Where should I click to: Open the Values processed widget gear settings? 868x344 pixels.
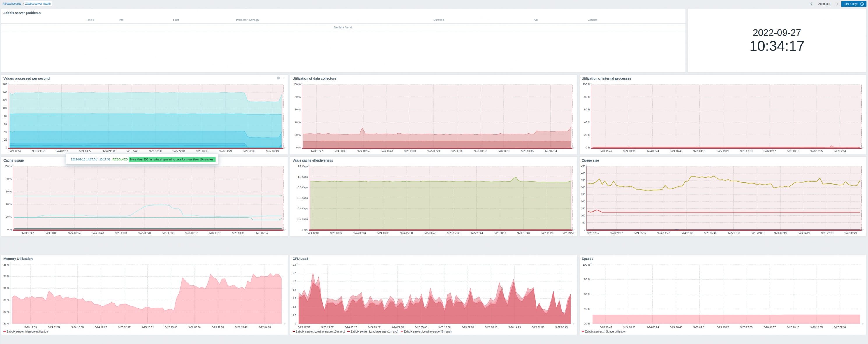point(278,78)
